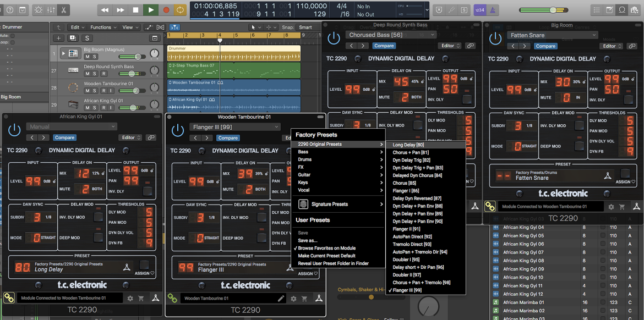
Task: Open Editor dropdown in the Big Room plugin
Action: pyautogui.click(x=611, y=46)
